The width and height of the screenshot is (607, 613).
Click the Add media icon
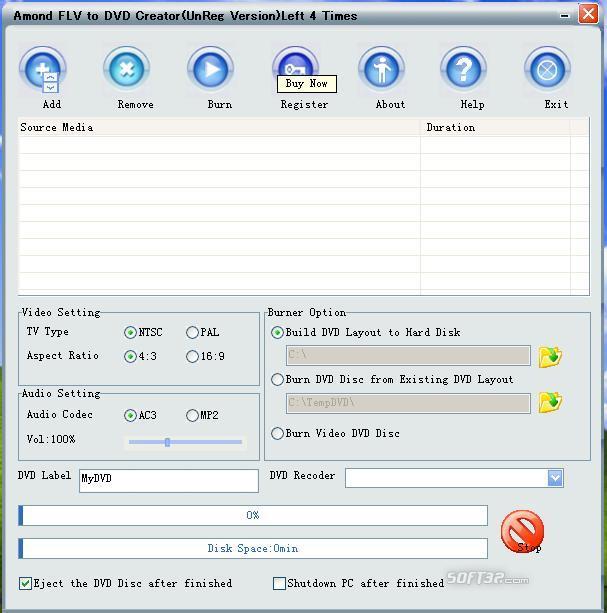pyautogui.click(x=43, y=70)
